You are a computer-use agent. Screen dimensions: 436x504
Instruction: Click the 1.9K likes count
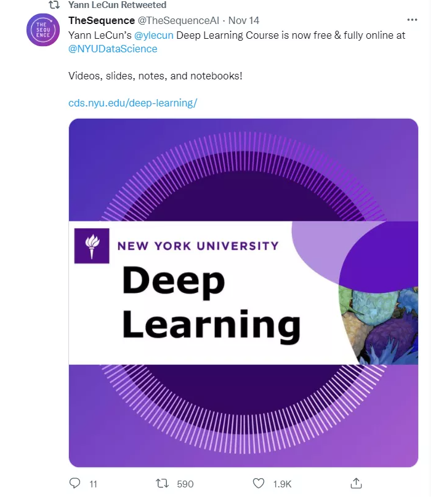click(282, 484)
